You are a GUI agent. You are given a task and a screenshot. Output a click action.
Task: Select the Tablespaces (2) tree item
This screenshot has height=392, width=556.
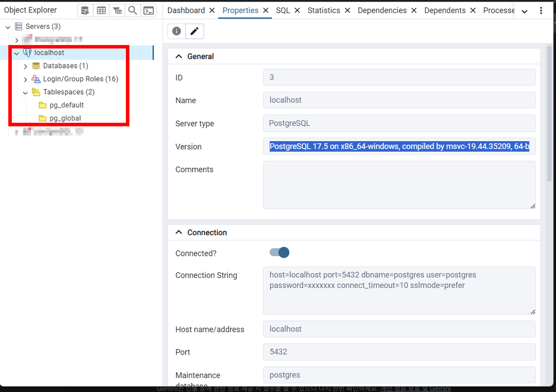click(69, 92)
